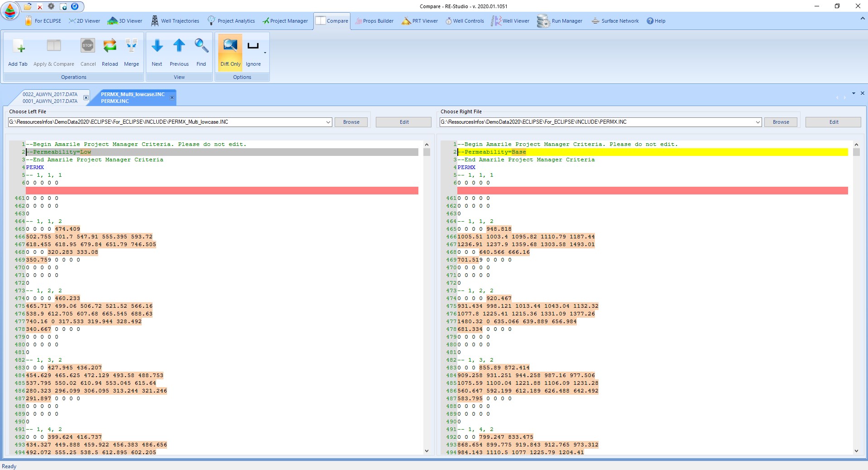Expand the Ignore options dropdown arrow

click(x=265, y=53)
